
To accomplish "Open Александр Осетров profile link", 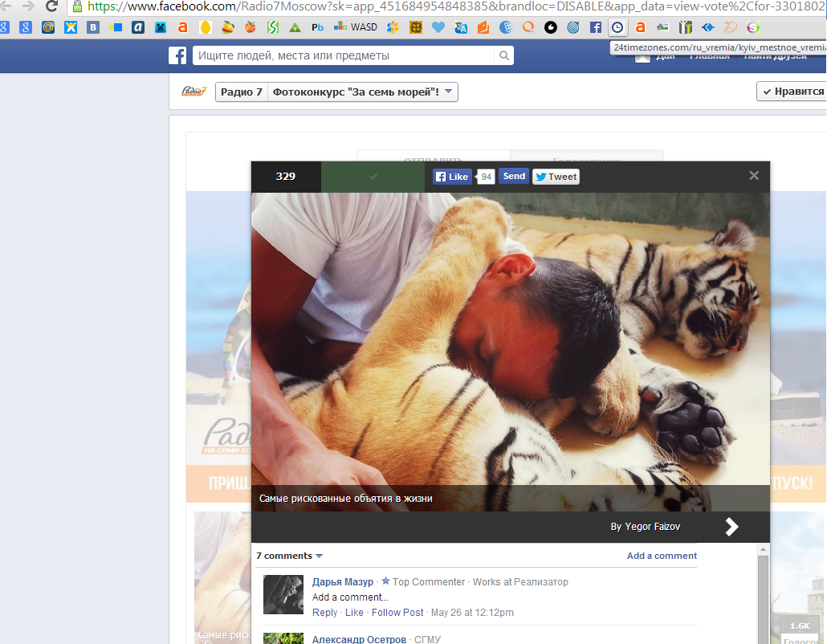I will [359, 639].
